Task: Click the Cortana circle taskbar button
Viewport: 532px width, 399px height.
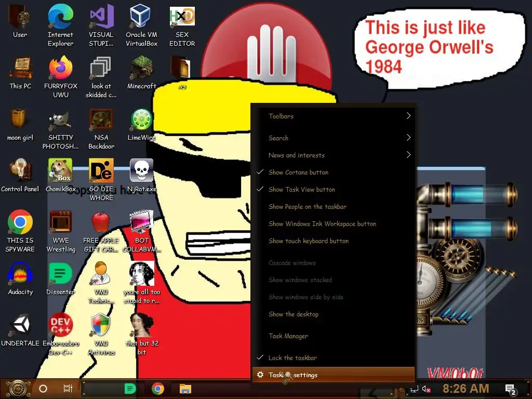Action: (x=43, y=389)
